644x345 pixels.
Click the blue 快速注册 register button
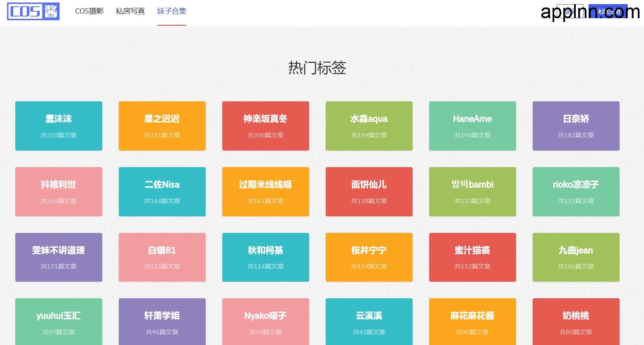tap(608, 12)
